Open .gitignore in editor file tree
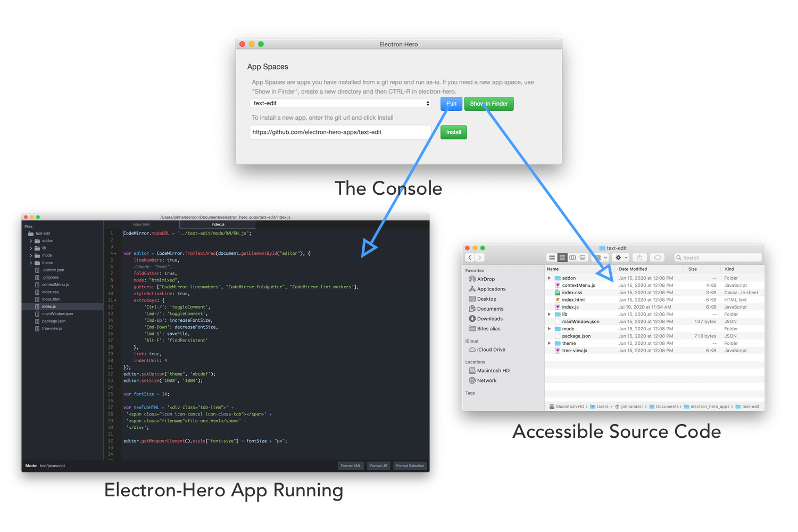 (47, 277)
